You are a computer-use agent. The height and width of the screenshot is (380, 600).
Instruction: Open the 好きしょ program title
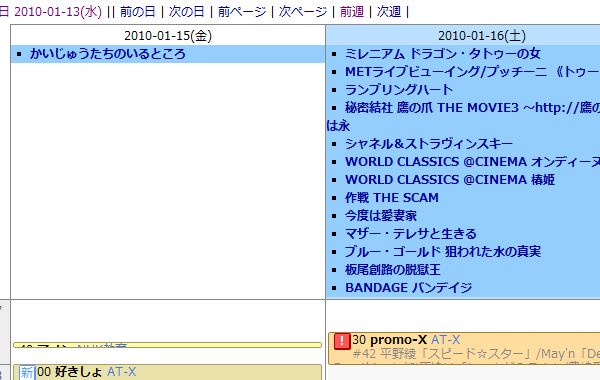tap(78, 372)
